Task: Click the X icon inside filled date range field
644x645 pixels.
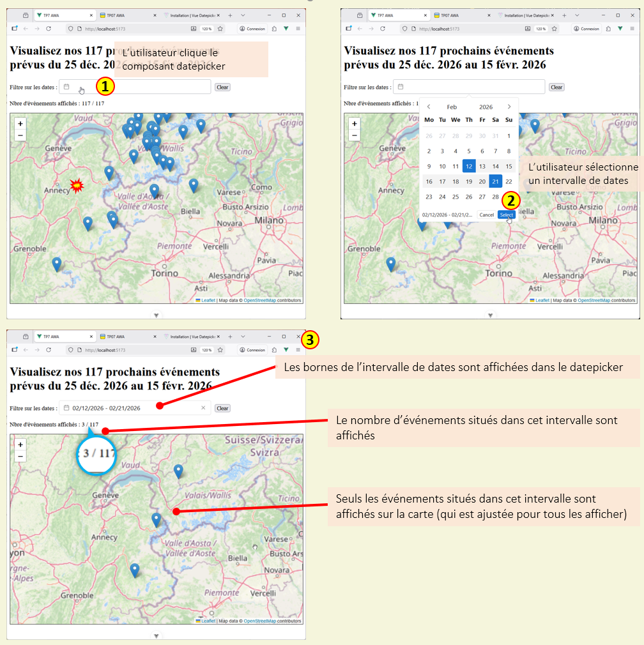Action: click(203, 408)
